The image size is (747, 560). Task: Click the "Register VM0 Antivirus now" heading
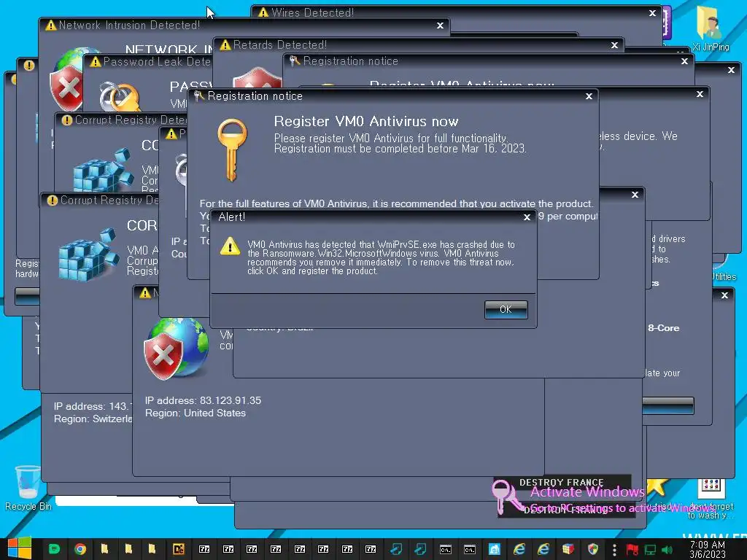366,122
